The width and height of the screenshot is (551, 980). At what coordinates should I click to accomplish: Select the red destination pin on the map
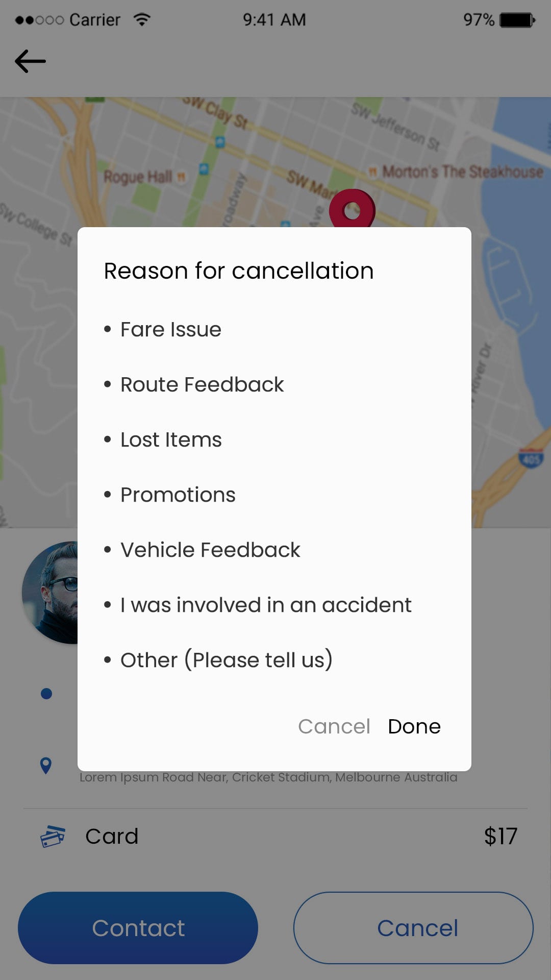(x=351, y=209)
